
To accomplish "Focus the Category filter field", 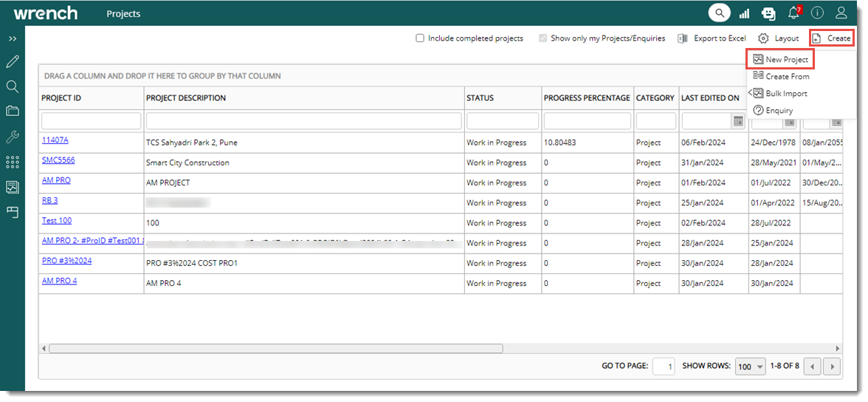I will pos(656,121).
